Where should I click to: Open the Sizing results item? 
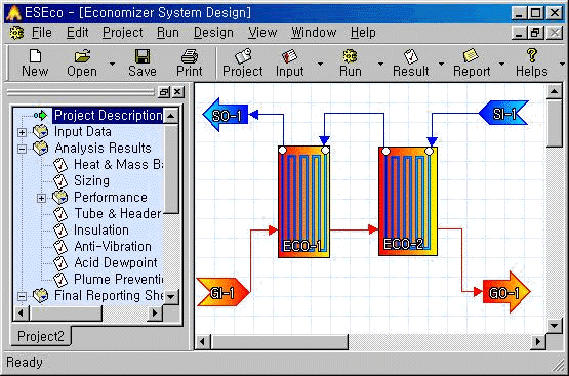[92, 180]
